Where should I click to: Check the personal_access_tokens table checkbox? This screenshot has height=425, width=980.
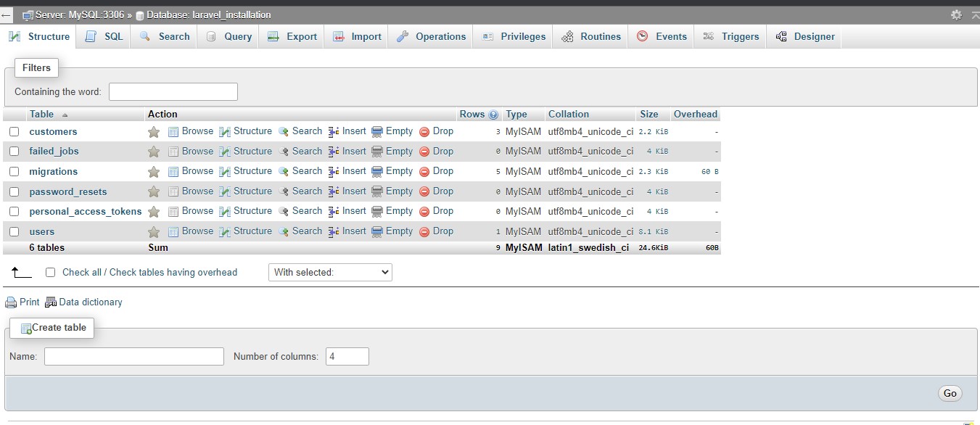[14, 212]
